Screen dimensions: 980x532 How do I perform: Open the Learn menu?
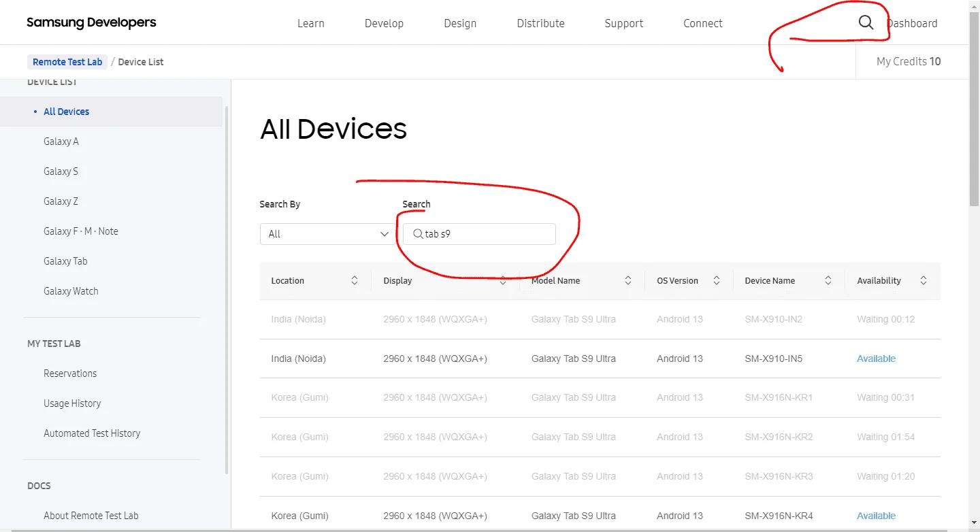tap(310, 23)
